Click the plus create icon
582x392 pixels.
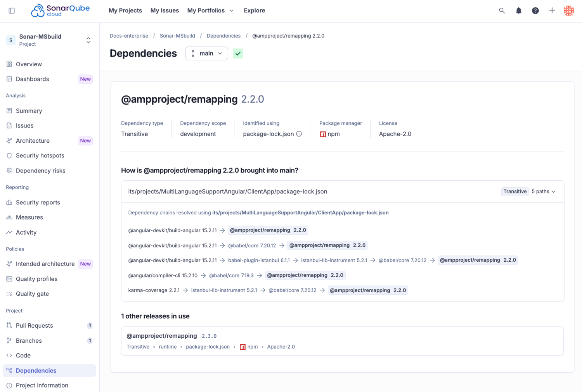click(552, 10)
